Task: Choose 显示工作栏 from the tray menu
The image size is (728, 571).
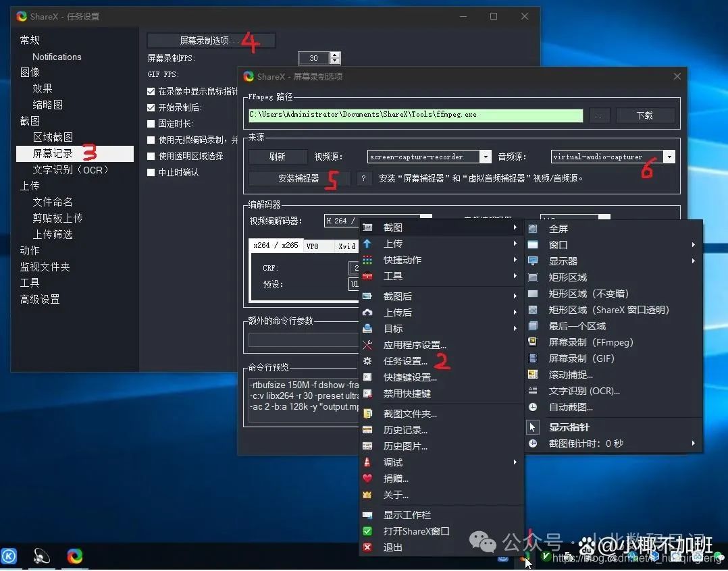Action: tap(441, 515)
